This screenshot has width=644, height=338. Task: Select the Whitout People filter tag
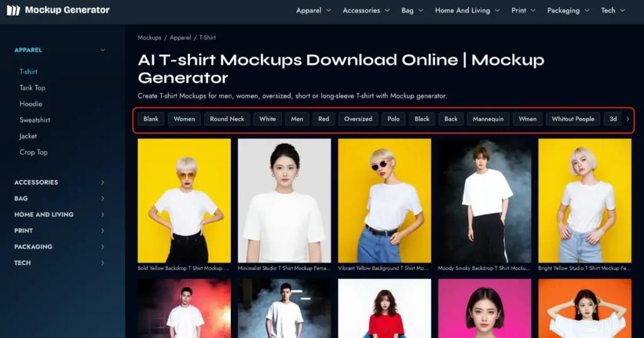[x=572, y=119]
